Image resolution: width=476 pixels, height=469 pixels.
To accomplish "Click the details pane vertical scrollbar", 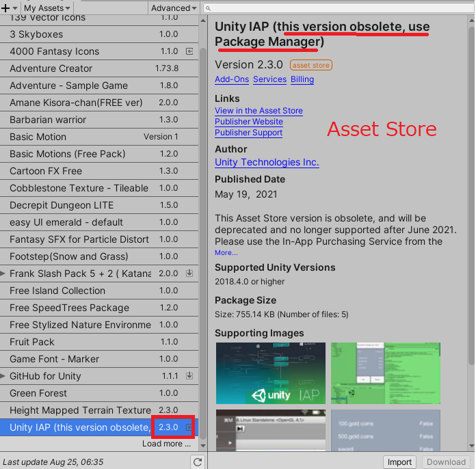I will point(471,195).
